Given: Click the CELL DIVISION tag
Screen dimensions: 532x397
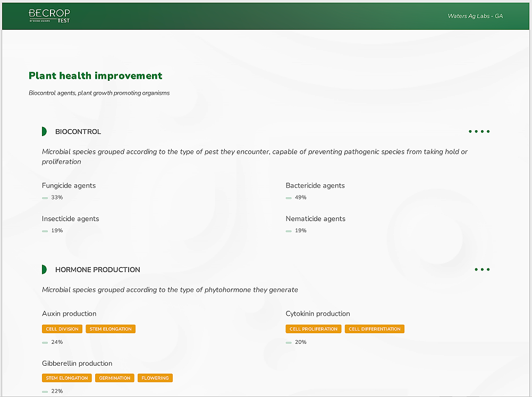Looking at the screenshot, I should (62, 329).
